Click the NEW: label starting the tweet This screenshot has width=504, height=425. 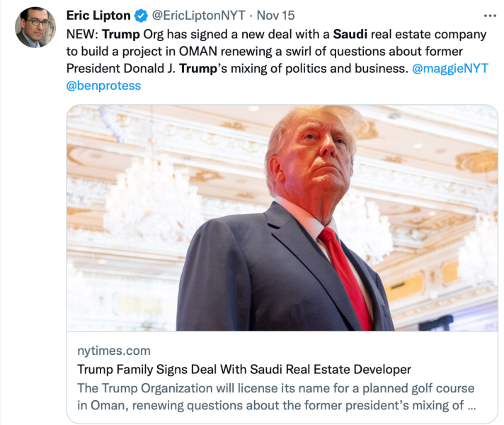point(82,34)
